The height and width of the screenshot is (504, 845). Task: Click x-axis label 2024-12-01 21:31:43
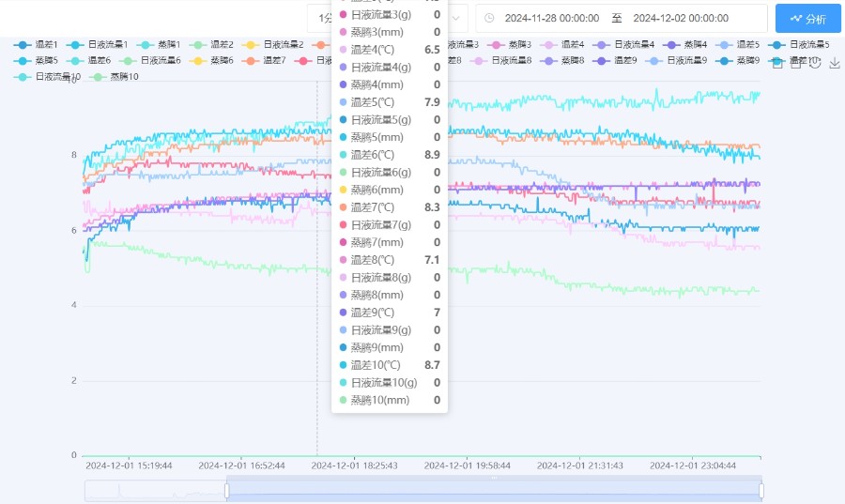click(x=580, y=466)
